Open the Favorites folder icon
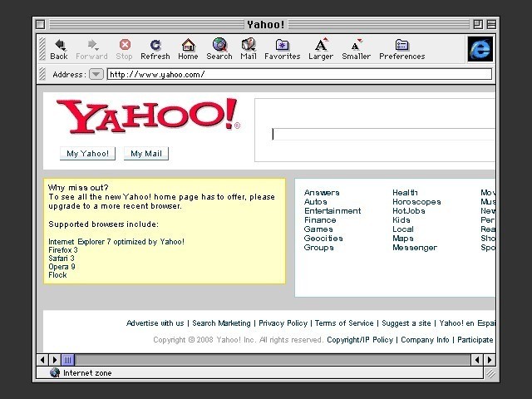 point(283,50)
